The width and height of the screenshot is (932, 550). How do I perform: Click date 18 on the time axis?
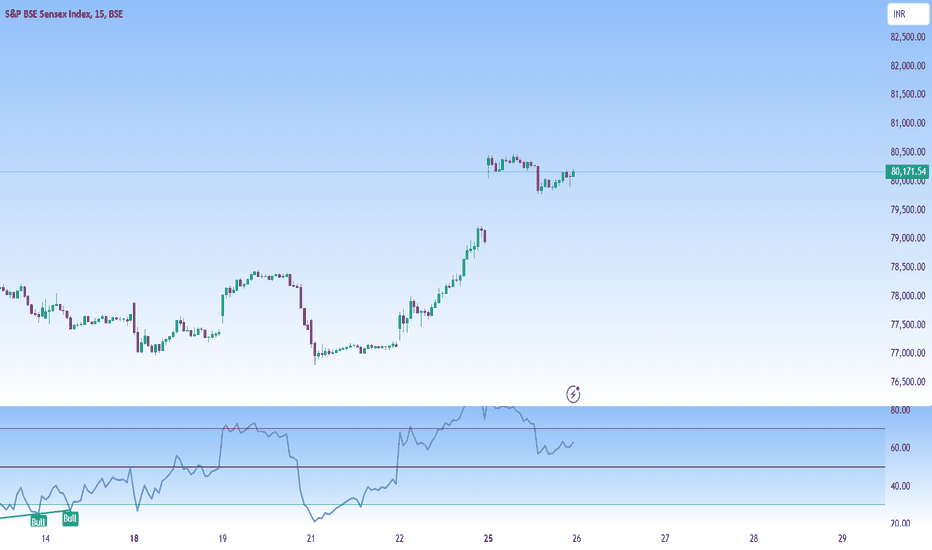pos(134,539)
